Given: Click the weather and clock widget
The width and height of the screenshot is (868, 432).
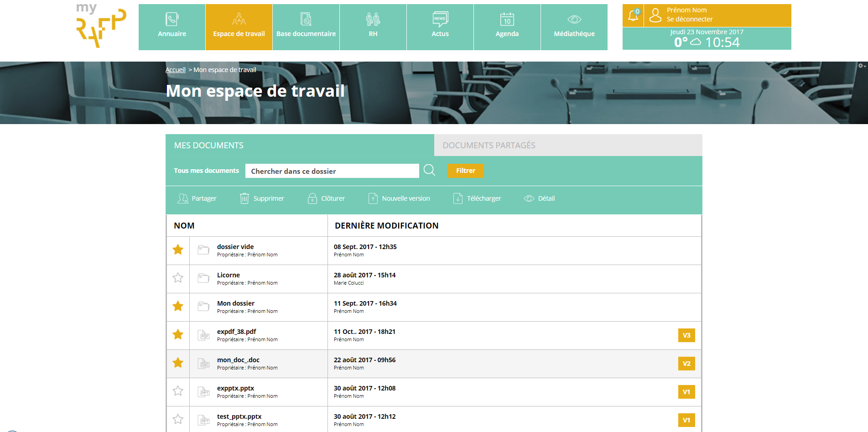Looking at the screenshot, I should tap(707, 38).
